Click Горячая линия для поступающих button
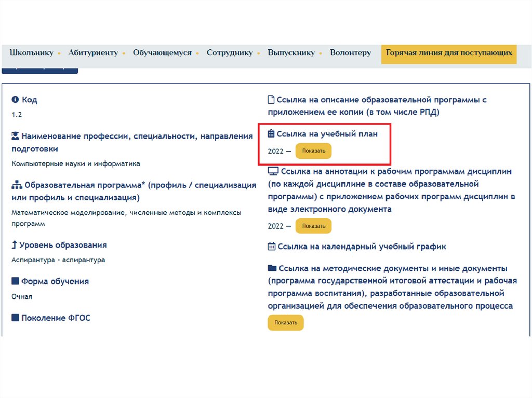This screenshot has height=398, width=532. click(449, 54)
